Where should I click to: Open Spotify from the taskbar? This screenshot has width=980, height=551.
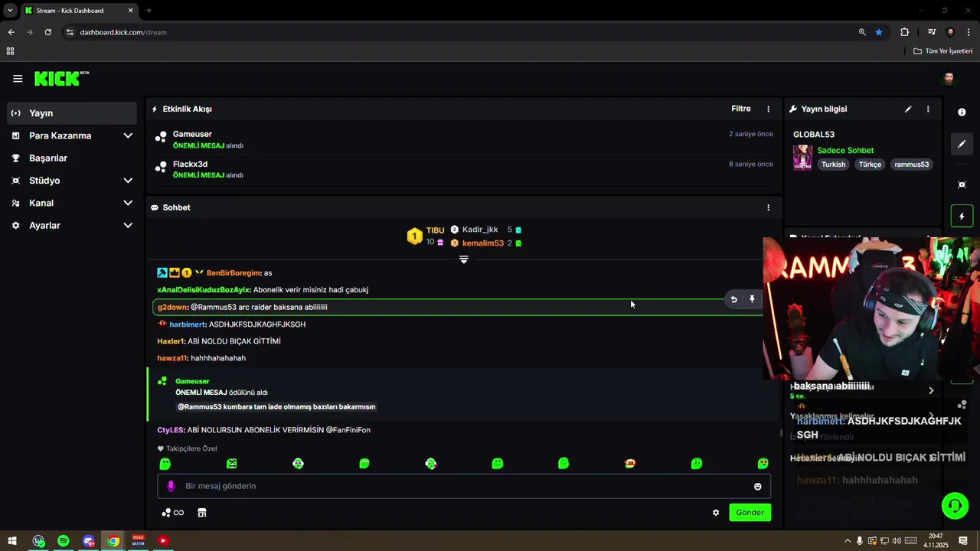point(64,541)
